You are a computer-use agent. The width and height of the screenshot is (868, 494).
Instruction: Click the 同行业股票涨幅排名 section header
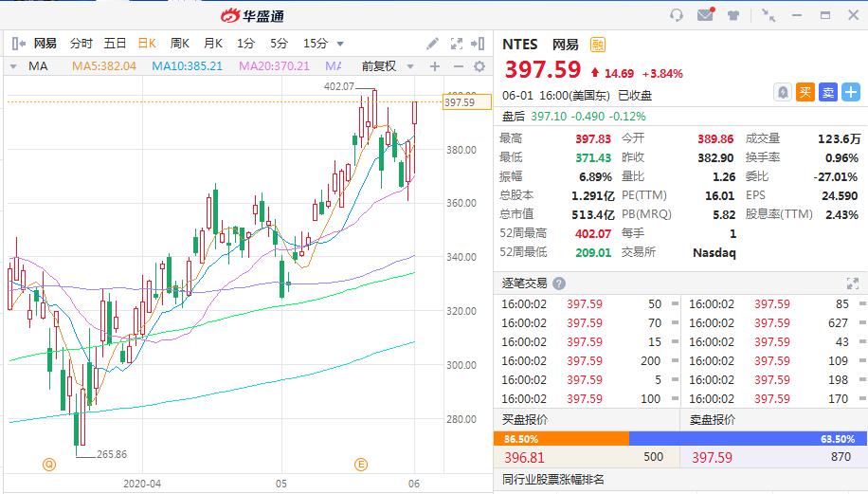click(x=553, y=480)
